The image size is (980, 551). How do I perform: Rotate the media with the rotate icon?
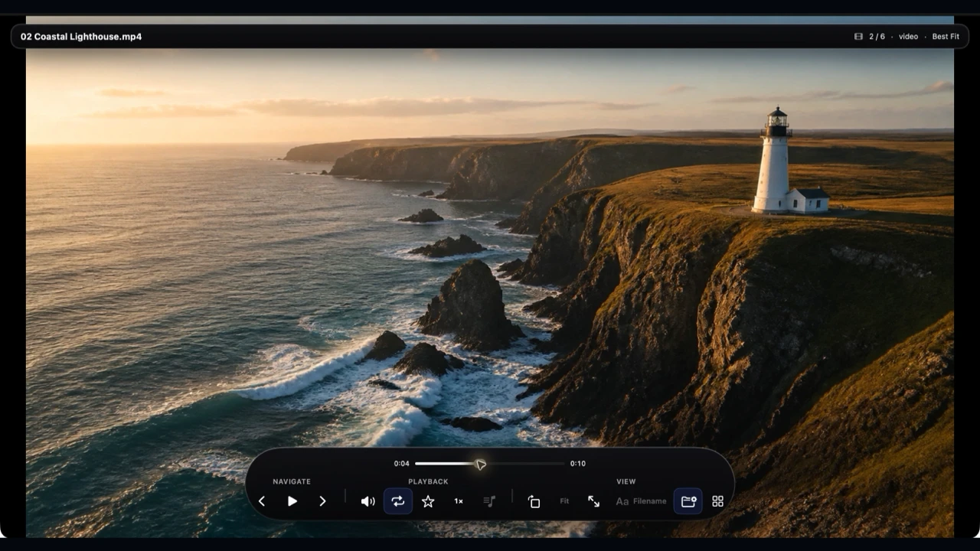pyautogui.click(x=534, y=501)
